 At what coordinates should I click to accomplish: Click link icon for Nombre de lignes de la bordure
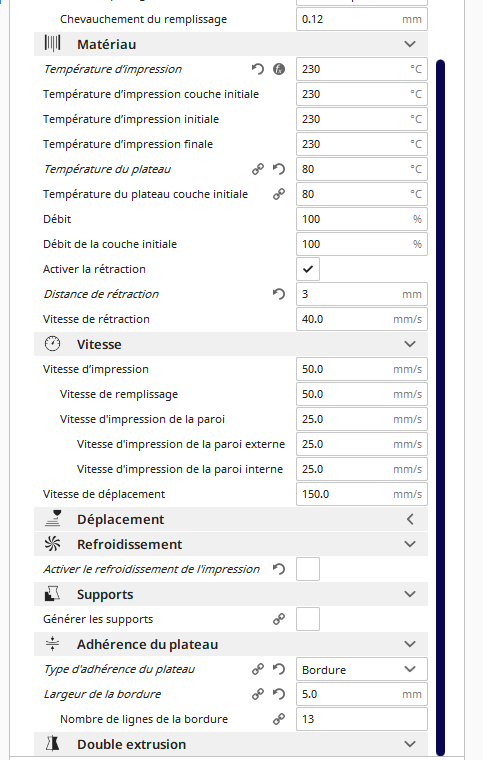coord(279,719)
